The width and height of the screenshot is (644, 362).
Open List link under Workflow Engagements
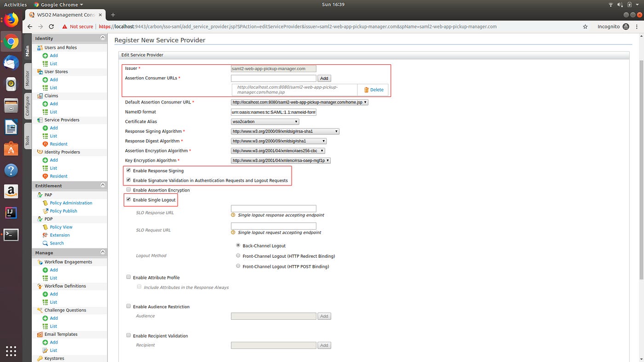tap(53, 278)
